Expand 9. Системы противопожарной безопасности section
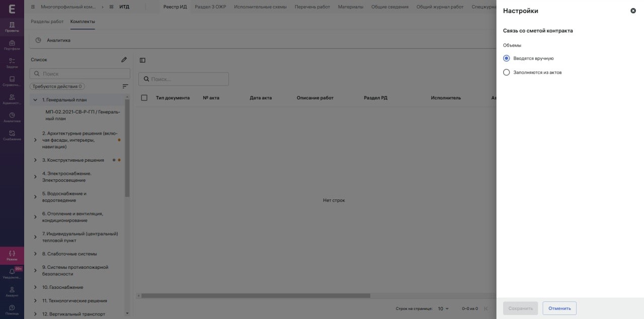Image resolution: width=644 pixels, height=319 pixels. click(x=35, y=271)
